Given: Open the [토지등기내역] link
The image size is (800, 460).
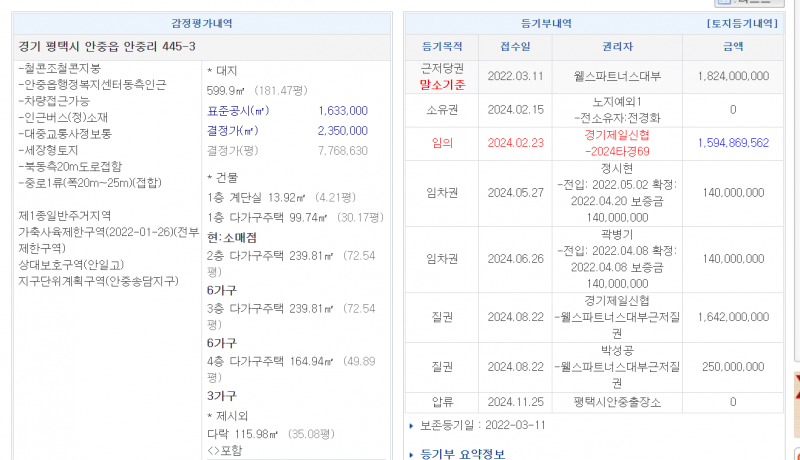Looking at the screenshot, I should click(742, 22).
